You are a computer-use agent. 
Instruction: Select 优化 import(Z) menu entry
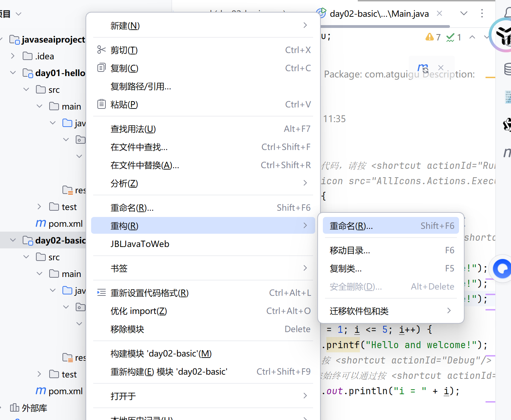[x=203, y=311]
